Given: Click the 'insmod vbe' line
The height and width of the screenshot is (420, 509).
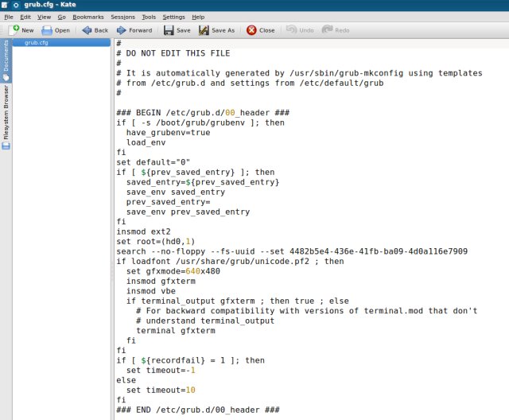Looking at the screenshot, I should (x=151, y=291).
